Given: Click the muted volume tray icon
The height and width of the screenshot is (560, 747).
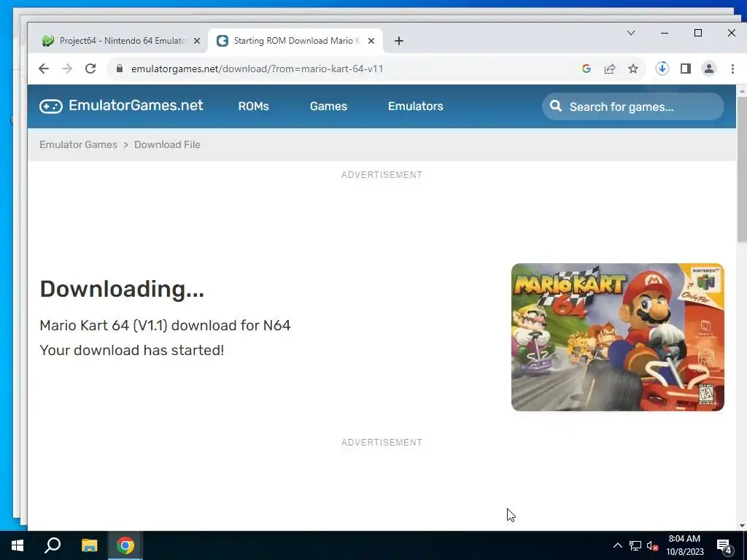Looking at the screenshot, I should pos(652,545).
